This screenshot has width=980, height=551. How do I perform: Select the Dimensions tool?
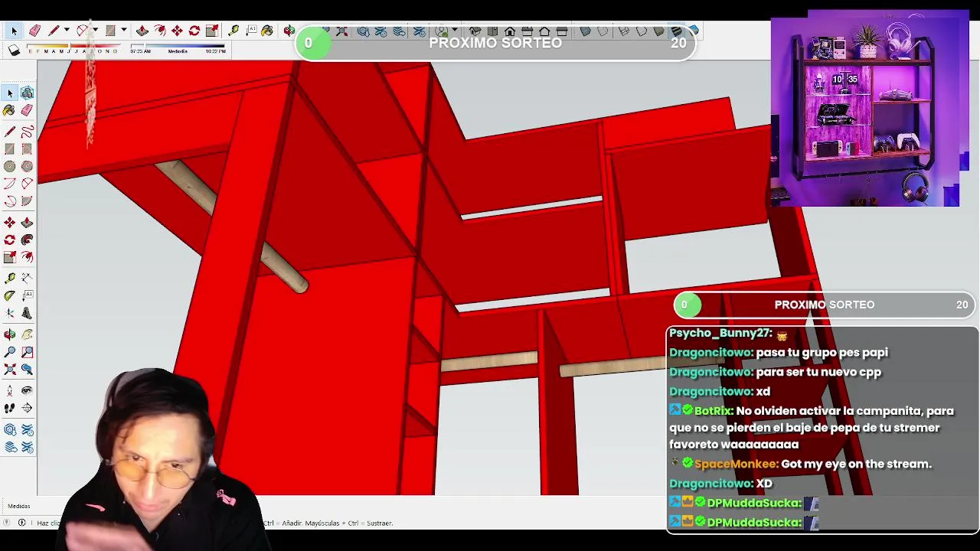pyautogui.click(x=27, y=279)
